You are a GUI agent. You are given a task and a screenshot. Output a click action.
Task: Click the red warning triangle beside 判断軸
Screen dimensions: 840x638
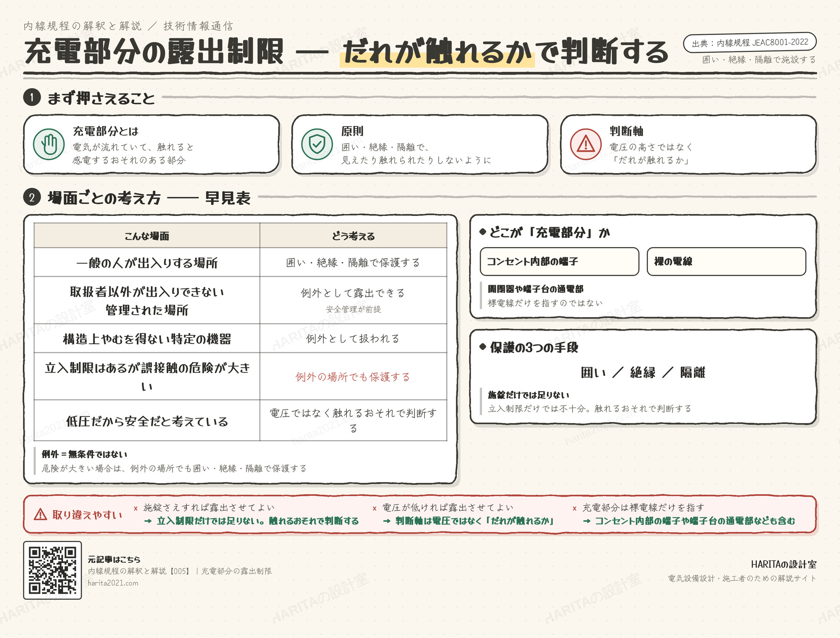(x=586, y=145)
